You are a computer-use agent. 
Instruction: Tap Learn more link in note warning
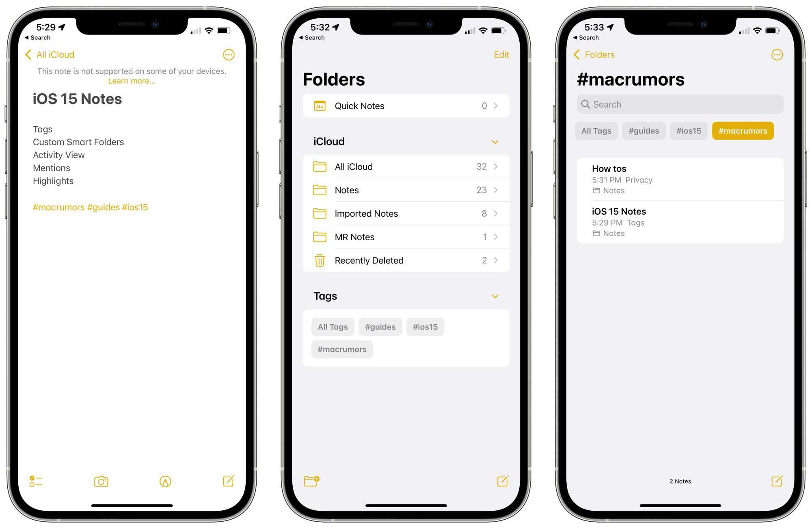point(131,82)
